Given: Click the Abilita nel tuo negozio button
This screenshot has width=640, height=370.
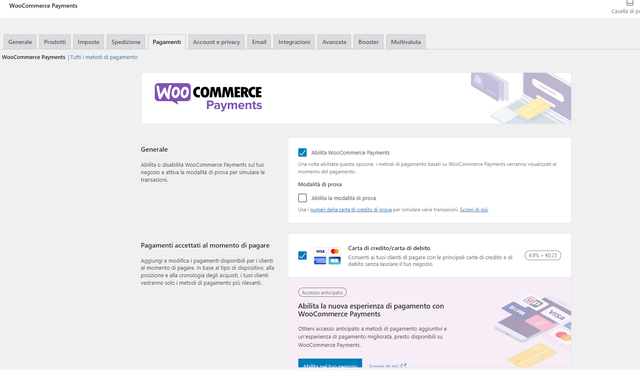Looking at the screenshot, I should 330,364.
